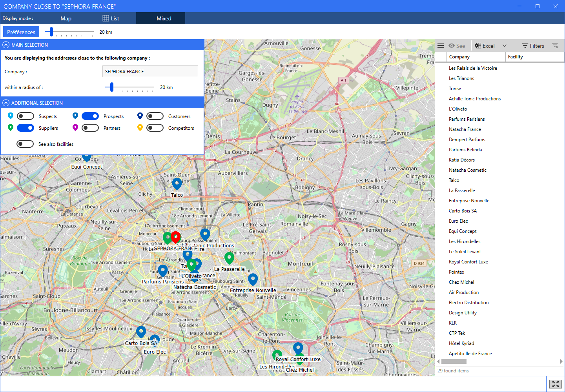Open the hamburger menu above company list

click(x=441, y=46)
